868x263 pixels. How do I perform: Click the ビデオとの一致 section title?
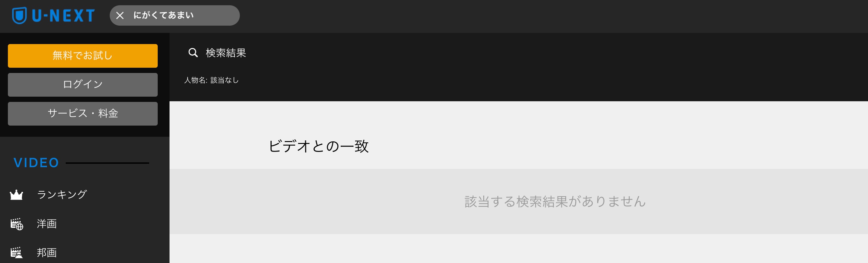click(318, 146)
